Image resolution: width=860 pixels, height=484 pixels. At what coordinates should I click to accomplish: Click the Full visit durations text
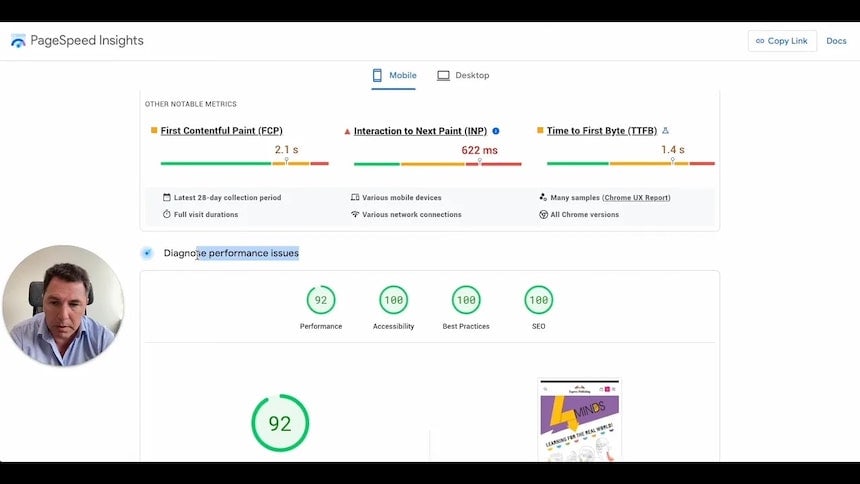click(206, 215)
